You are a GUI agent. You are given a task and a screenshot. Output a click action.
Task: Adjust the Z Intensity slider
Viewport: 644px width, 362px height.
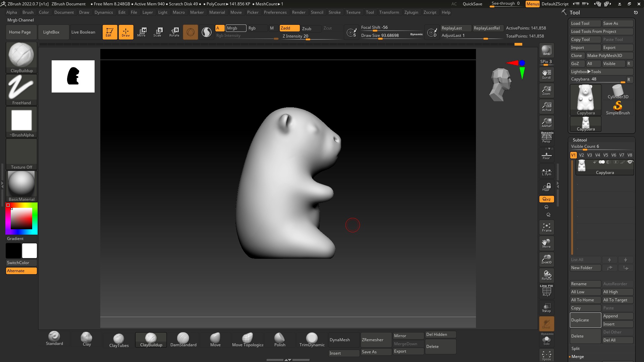pos(312,37)
